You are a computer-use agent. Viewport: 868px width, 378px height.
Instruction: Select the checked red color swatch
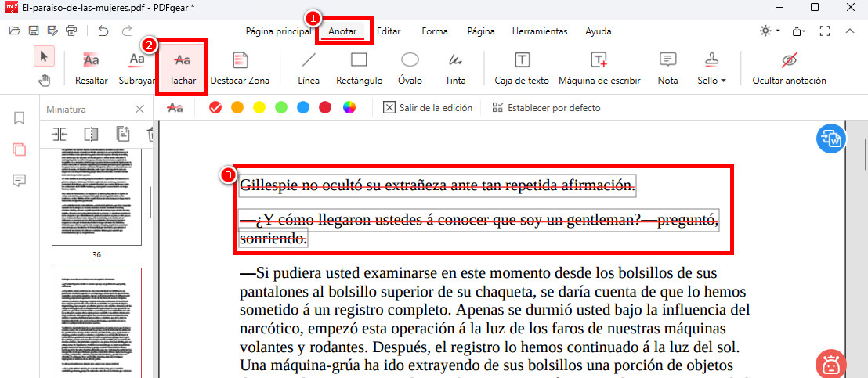point(215,108)
